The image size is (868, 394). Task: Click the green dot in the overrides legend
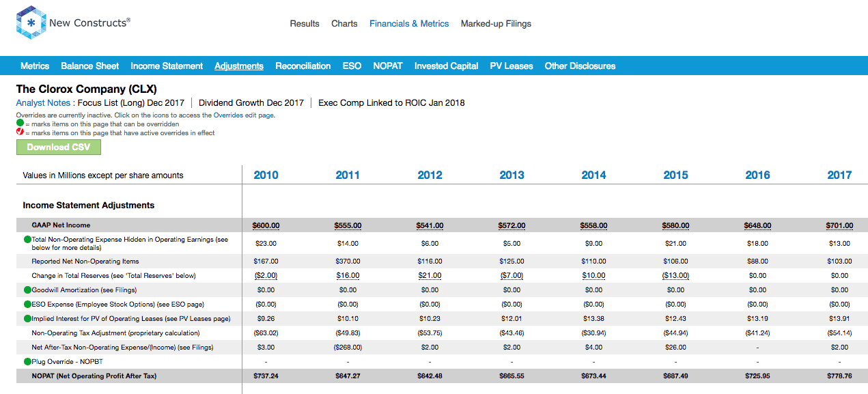coord(20,124)
